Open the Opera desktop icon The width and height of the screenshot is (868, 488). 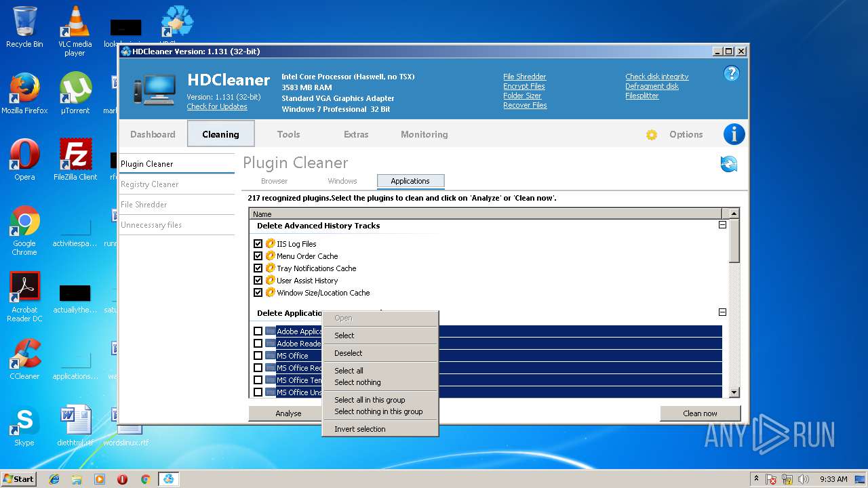24,160
